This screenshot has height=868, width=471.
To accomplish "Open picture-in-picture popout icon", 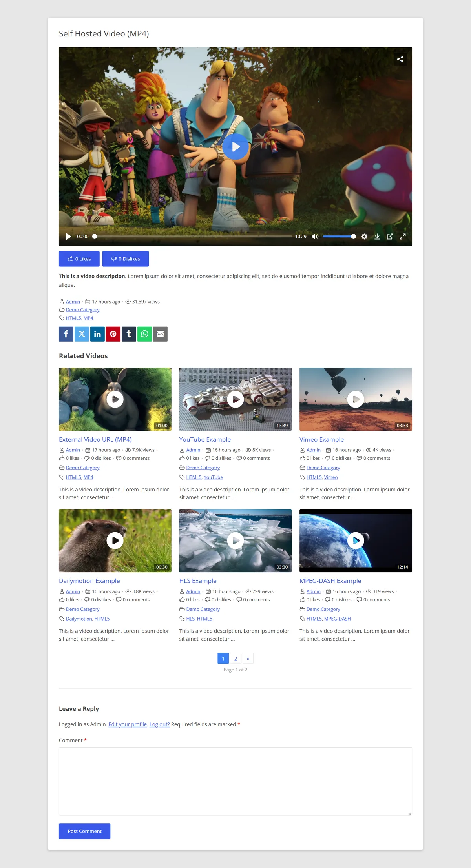I will click(390, 237).
